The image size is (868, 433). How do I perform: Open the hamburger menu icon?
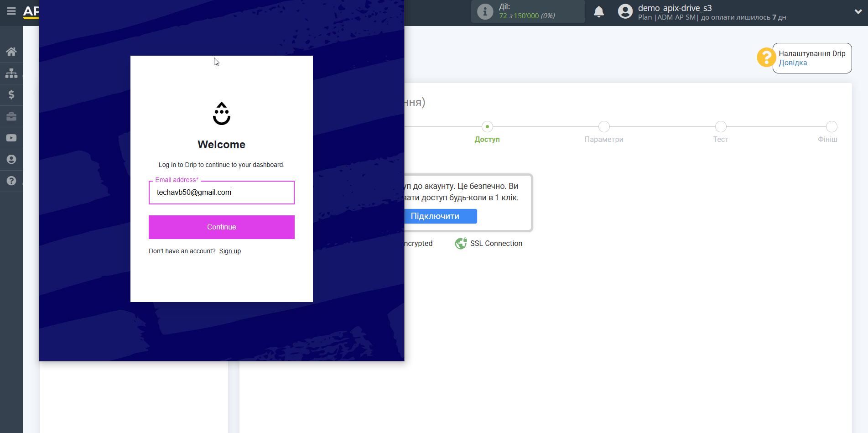11,11
